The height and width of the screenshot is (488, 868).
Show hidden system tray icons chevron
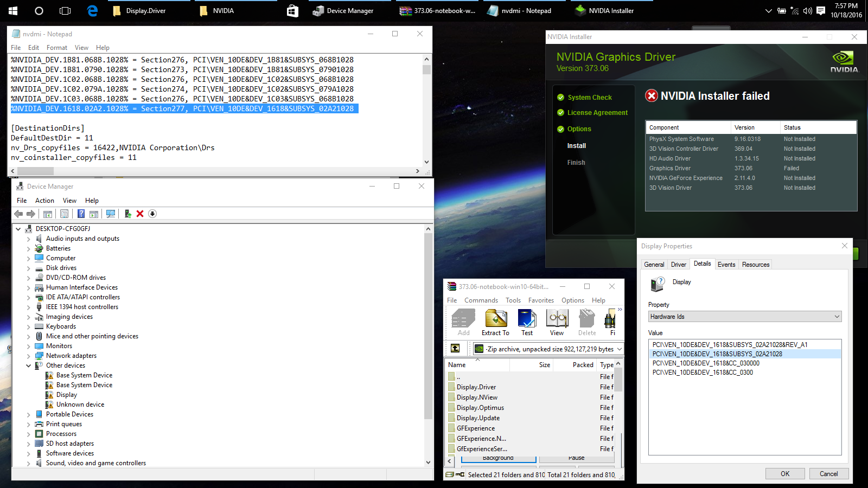[x=769, y=11]
